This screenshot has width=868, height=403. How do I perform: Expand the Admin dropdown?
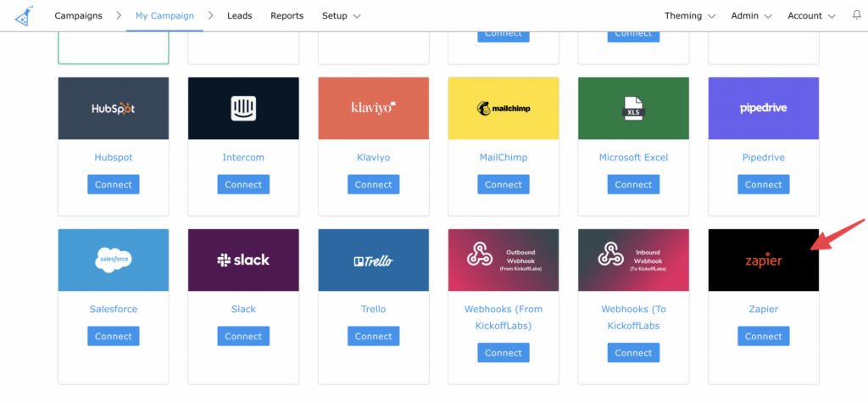click(751, 15)
